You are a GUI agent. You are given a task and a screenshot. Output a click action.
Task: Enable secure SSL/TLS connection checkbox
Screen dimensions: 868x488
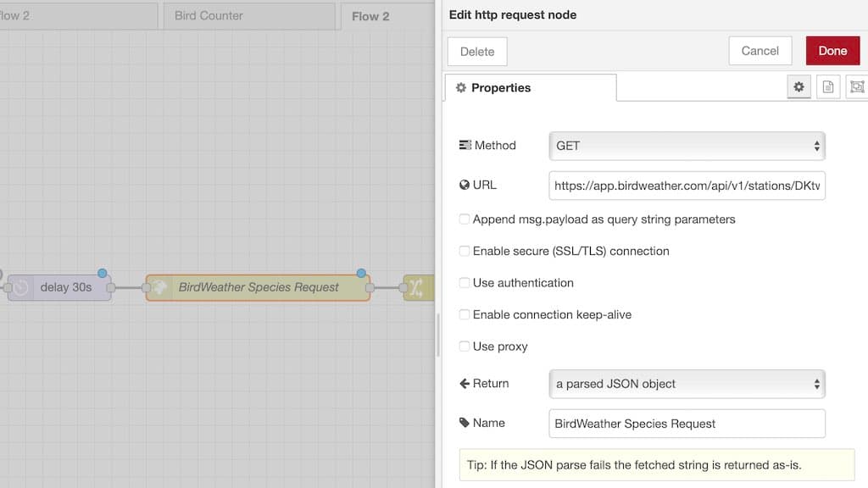click(465, 251)
